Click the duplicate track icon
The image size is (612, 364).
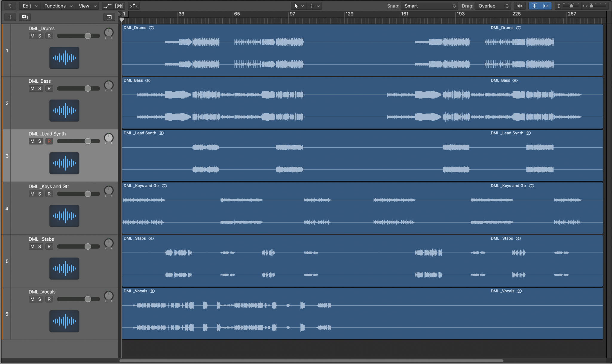tap(25, 17)
